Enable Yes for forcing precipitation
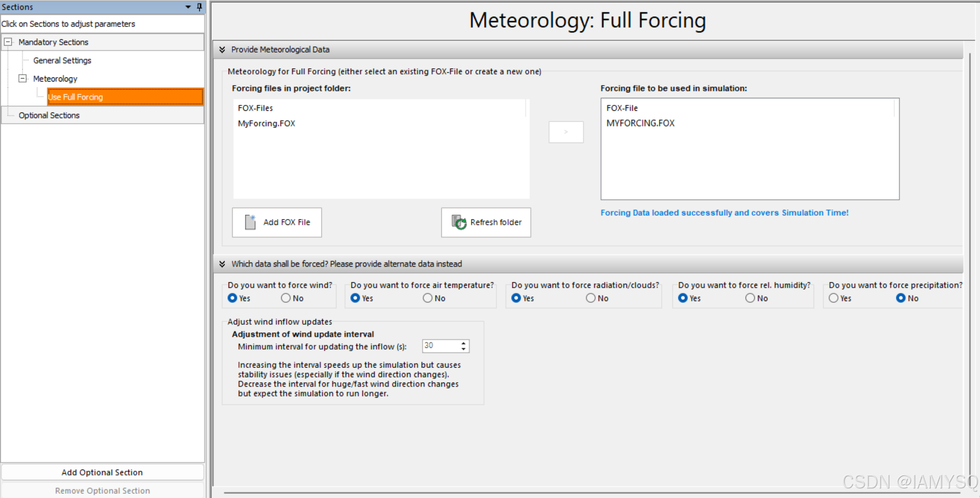Viewport: 980px width, 498px height. tap(834, 298)
